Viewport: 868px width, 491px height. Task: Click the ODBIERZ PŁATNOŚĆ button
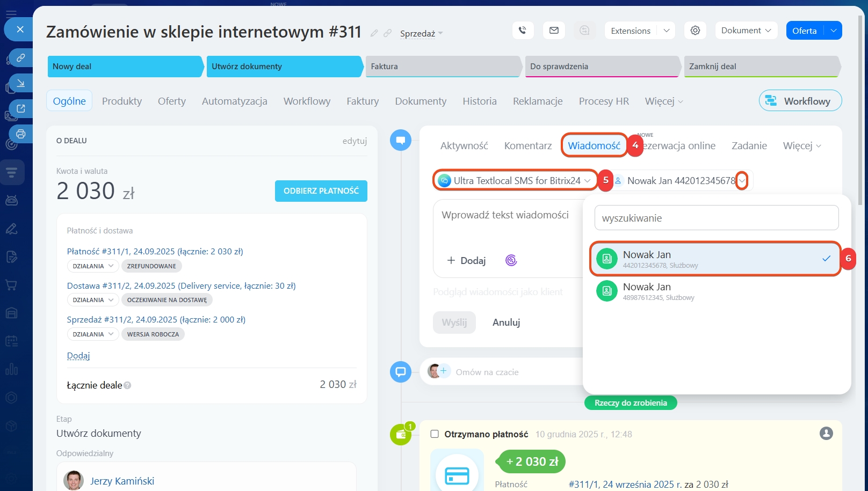[x=321, y=191]
